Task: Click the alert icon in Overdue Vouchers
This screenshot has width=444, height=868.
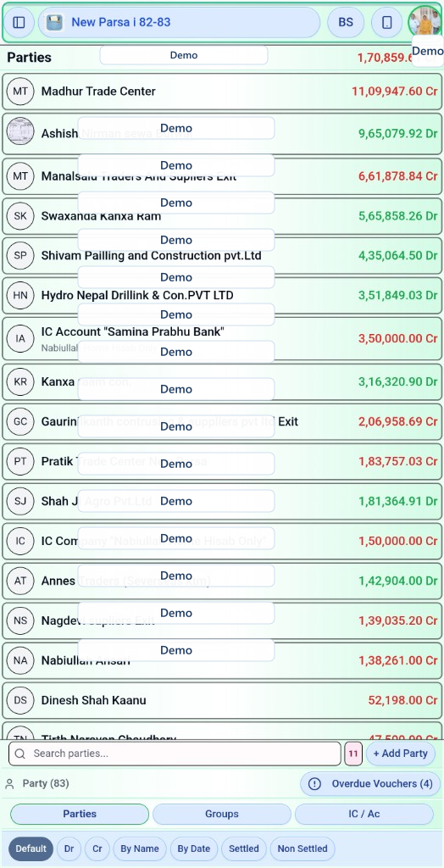Action: click(x=314, y=784)
